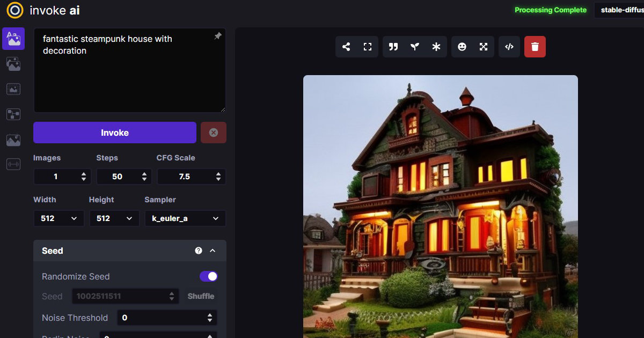
Task: Click the Seed value stepper arrows
Action: click(x=172, y=296)
